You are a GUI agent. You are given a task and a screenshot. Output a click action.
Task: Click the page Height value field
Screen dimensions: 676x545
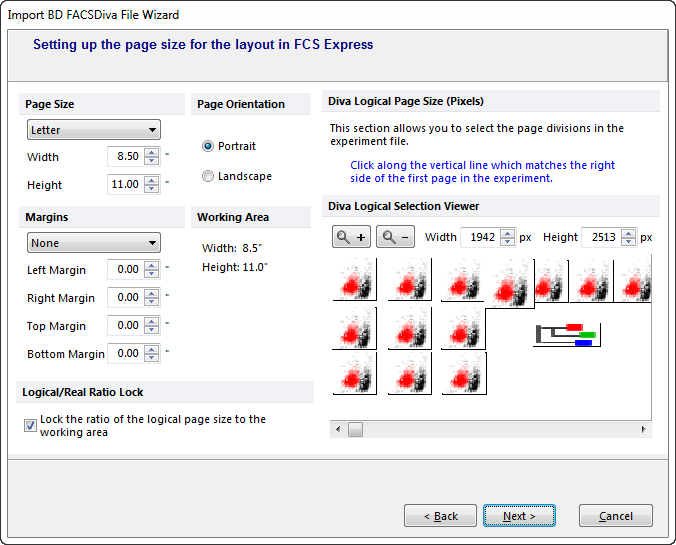point(125,185)
